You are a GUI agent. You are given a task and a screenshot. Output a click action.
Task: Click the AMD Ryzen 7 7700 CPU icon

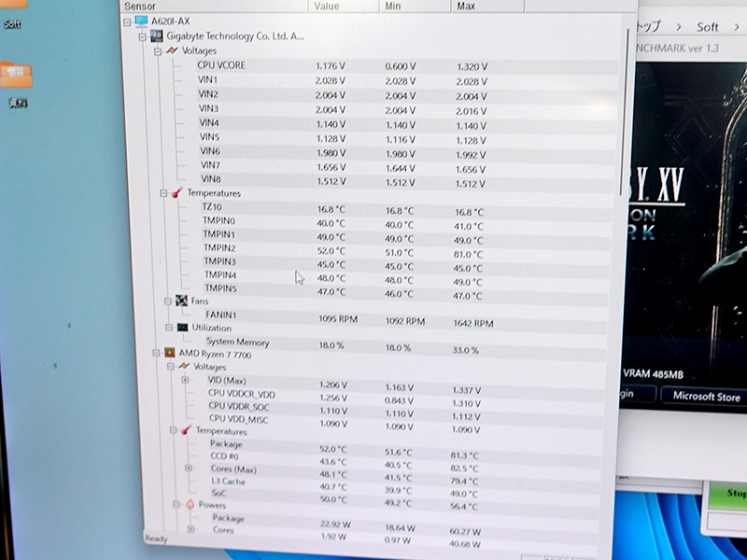pos(169,353)
